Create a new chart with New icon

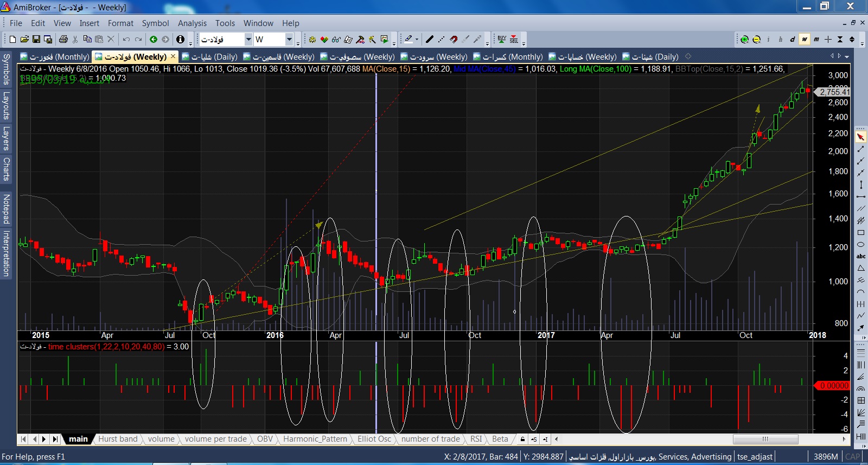[x=12, y=39]
